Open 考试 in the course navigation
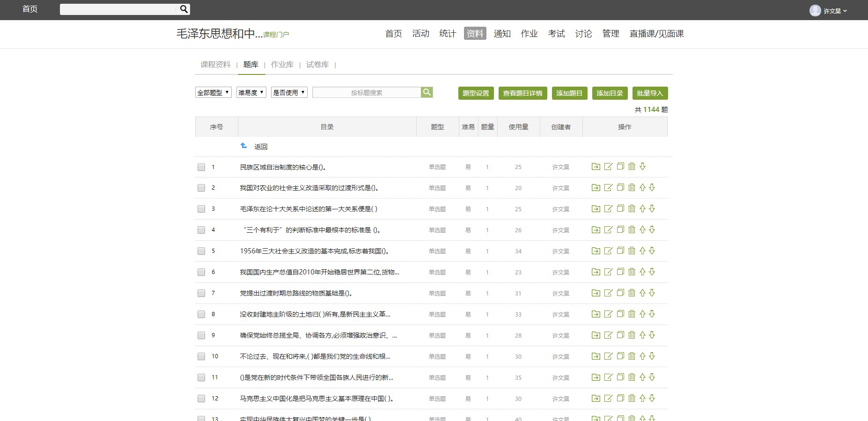Image resolution: width=868 pixels, height=421 pixels. [557, 33]
